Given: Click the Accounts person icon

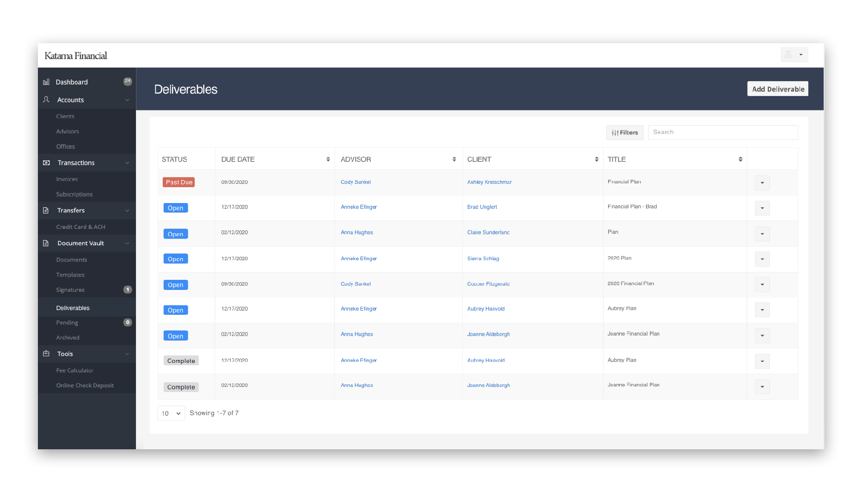Looking at the screenshot, I should point(46,99).
